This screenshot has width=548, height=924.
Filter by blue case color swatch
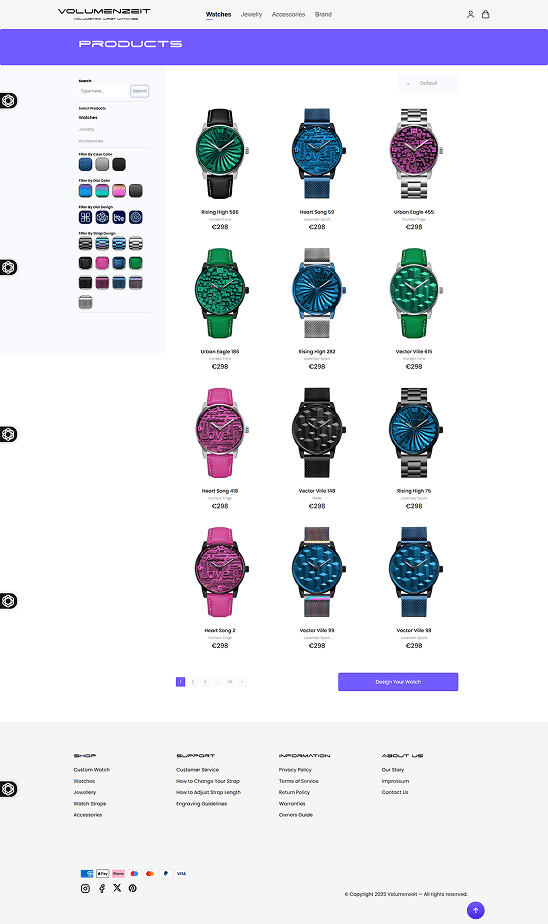tap(85, 164)
